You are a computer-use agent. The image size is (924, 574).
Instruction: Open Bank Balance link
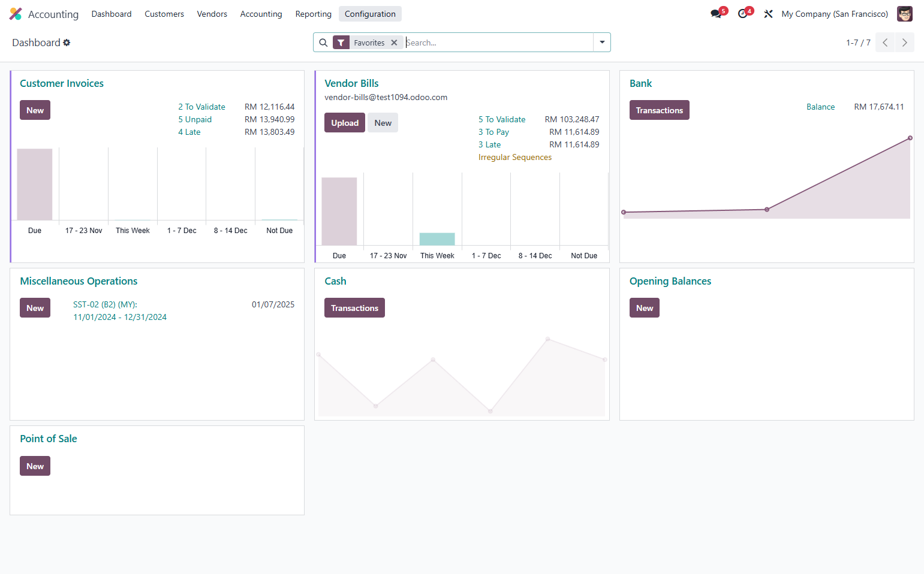820,107
